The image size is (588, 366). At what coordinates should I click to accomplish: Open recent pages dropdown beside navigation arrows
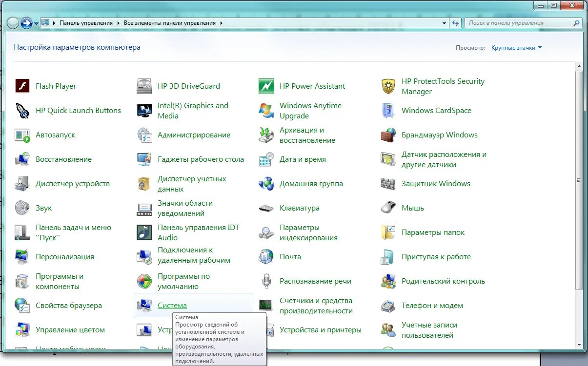tap(36, 23)
